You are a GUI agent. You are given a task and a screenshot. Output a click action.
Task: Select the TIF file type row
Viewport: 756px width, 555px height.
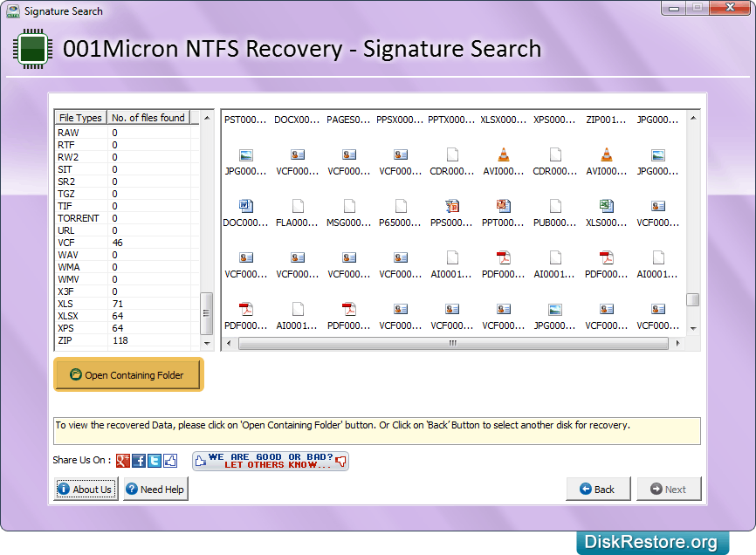(x=127, y=206)
